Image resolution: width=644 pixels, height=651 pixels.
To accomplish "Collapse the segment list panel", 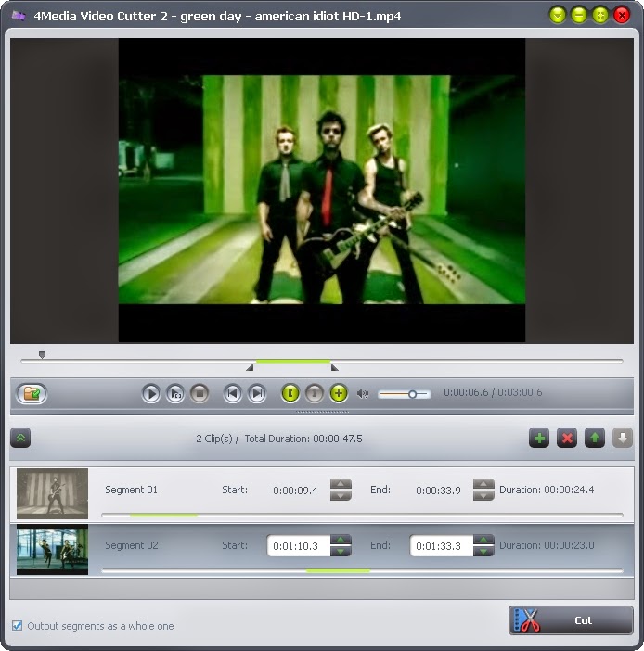I will (x=20, y=438).
